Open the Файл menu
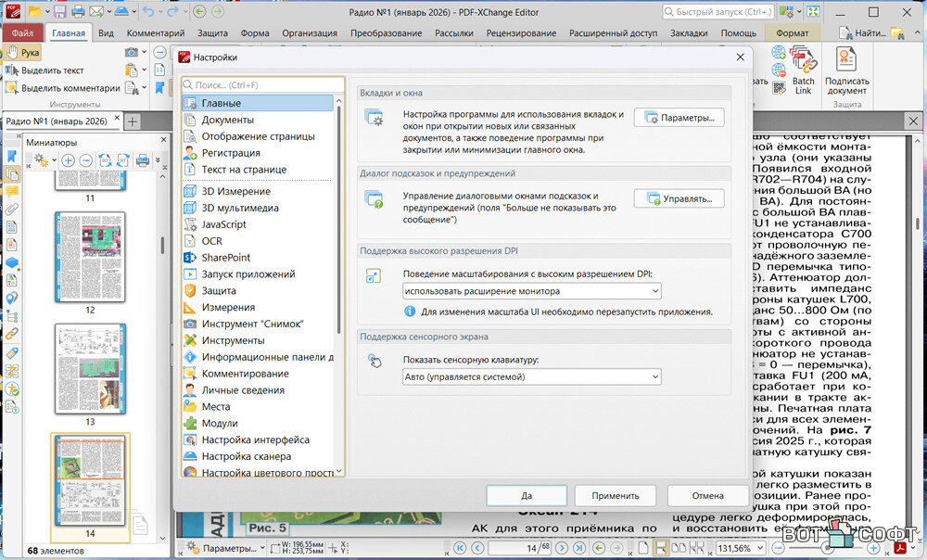 [22, 32]
